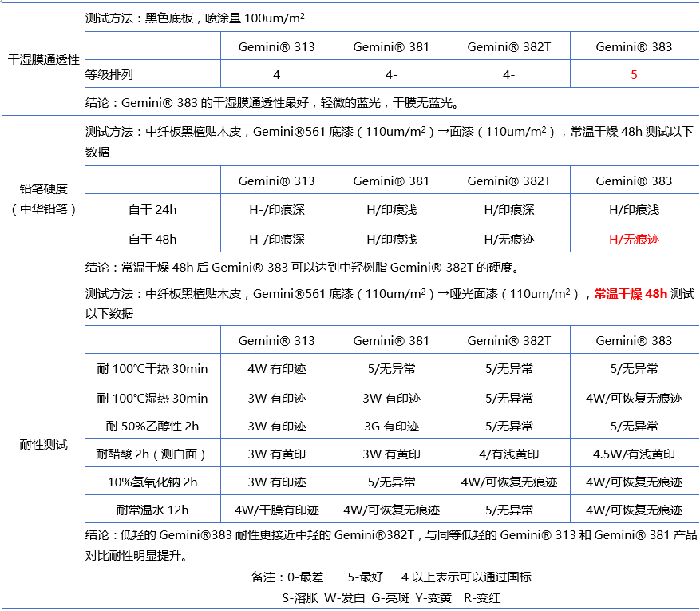Click the 耐性测试 section label

click(43, 444)
